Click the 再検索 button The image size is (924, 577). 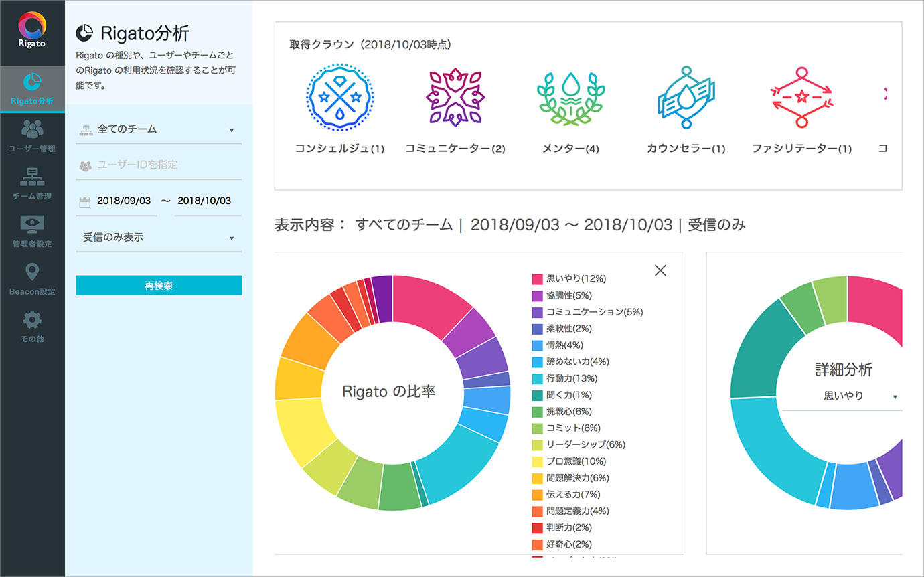pyautogui.click(x=159, y=285)
